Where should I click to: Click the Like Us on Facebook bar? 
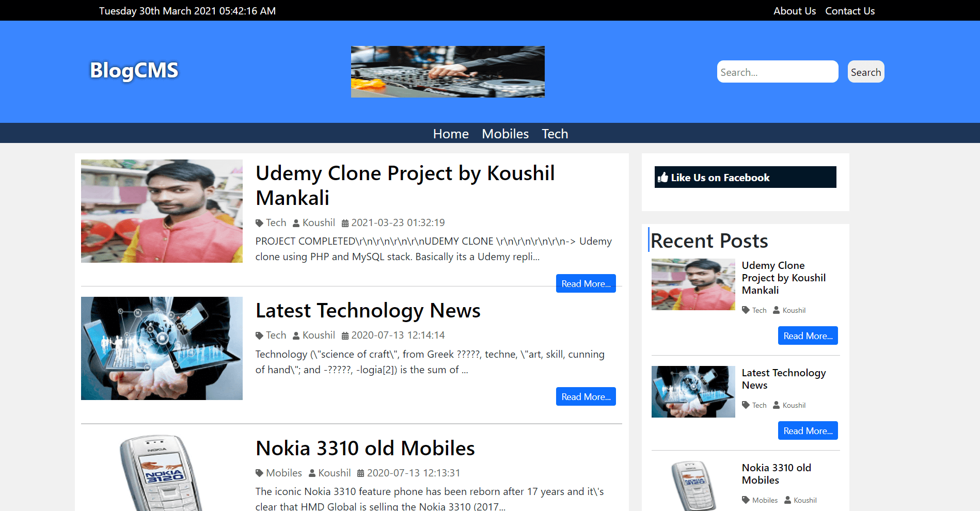pos(746,177)
